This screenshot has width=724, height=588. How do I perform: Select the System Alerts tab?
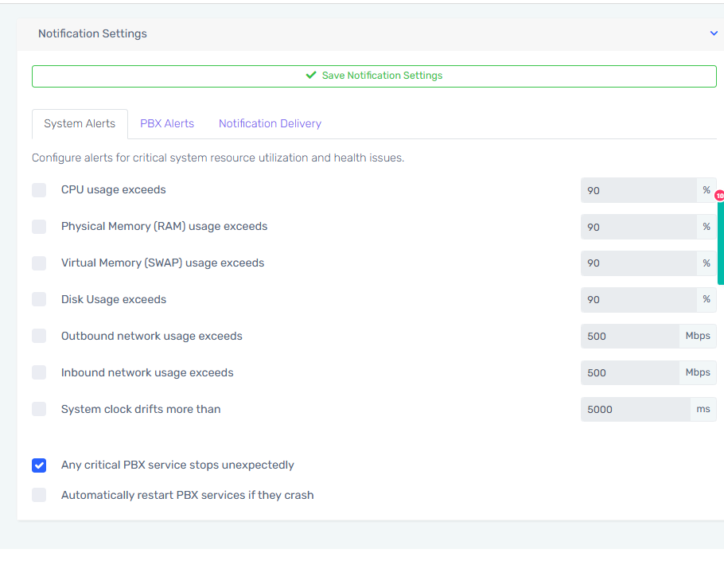pos(80,123)
